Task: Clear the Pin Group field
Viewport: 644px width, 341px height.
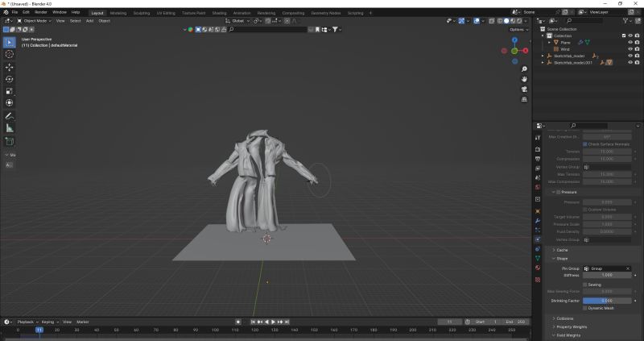Action: point(628,268)
